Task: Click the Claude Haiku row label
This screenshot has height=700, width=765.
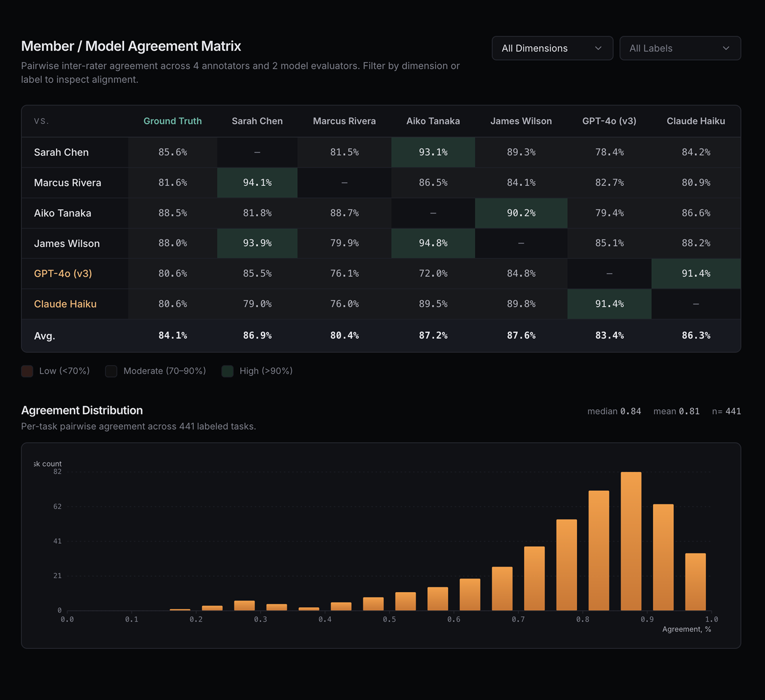Action: pyautogui.click(x=65, y=304)
